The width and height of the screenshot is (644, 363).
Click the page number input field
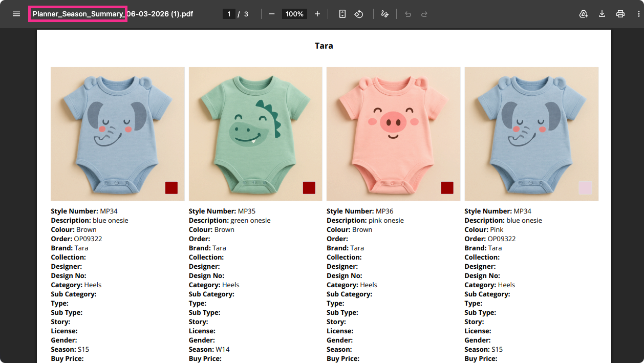[229, 14]
